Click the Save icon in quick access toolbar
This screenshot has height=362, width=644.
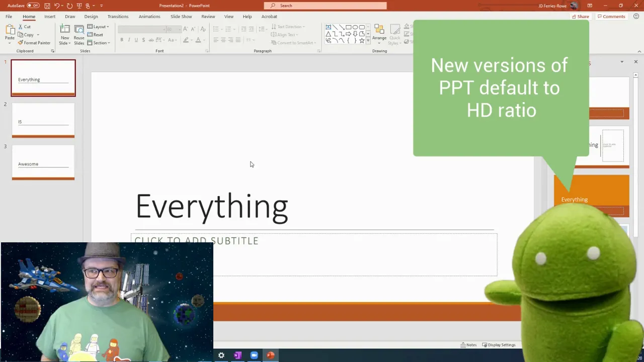point(47,6)
